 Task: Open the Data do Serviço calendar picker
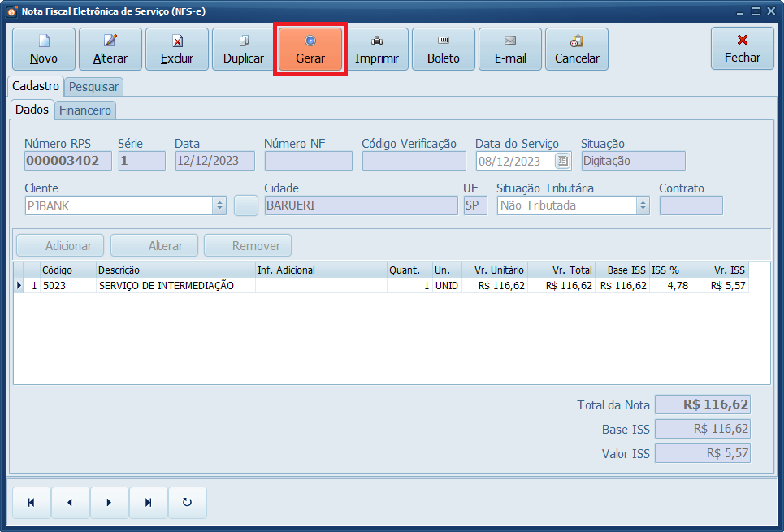562,162
